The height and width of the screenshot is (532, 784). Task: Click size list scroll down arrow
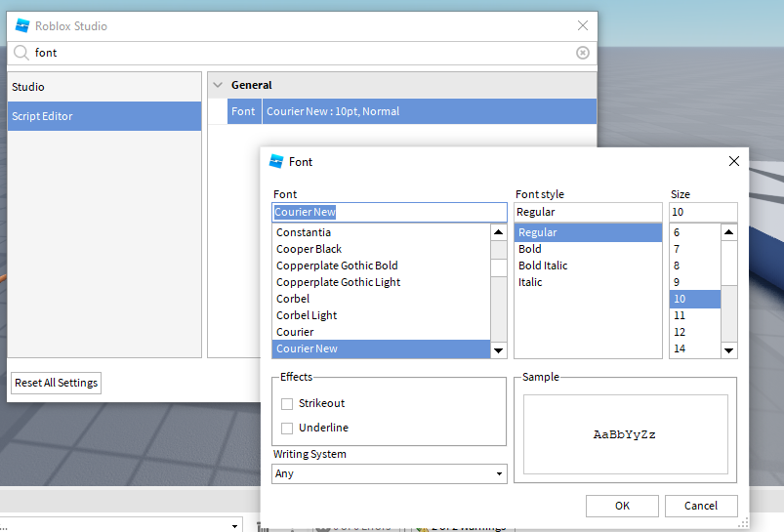pos(729,350)
